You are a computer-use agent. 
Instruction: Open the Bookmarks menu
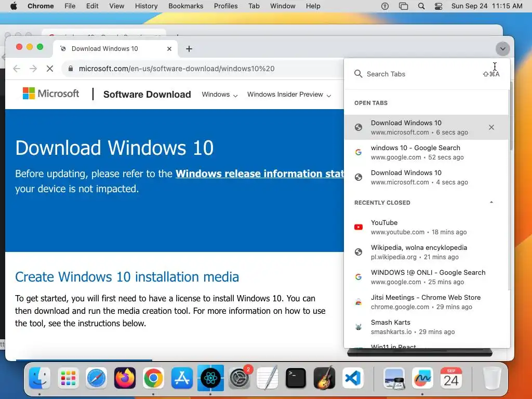click(186, 6)
